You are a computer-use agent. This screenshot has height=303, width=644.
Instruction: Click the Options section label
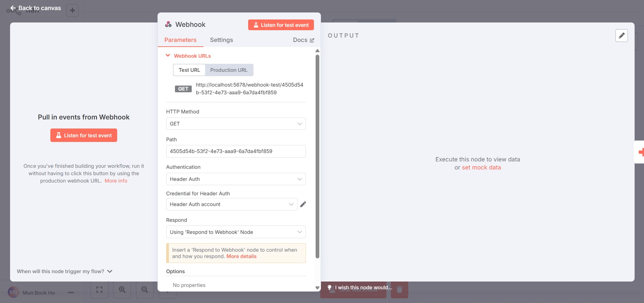(x=175, y=271)
